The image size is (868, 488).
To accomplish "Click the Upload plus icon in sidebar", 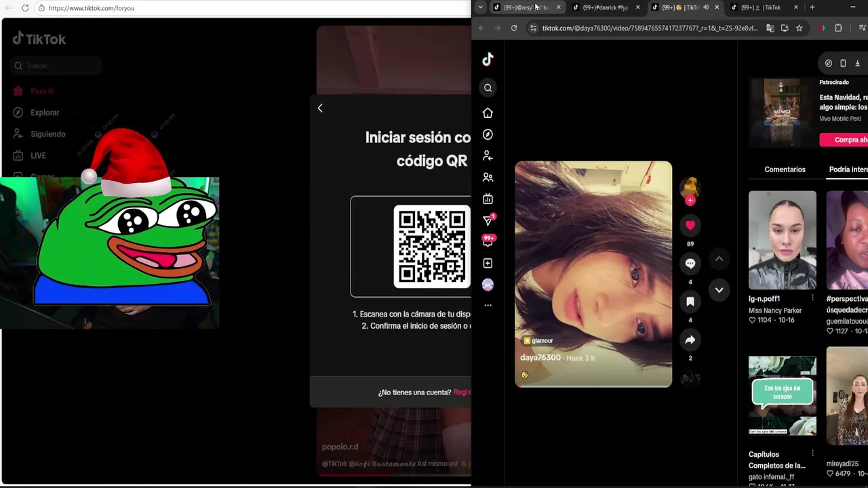I will coord(488,263).
